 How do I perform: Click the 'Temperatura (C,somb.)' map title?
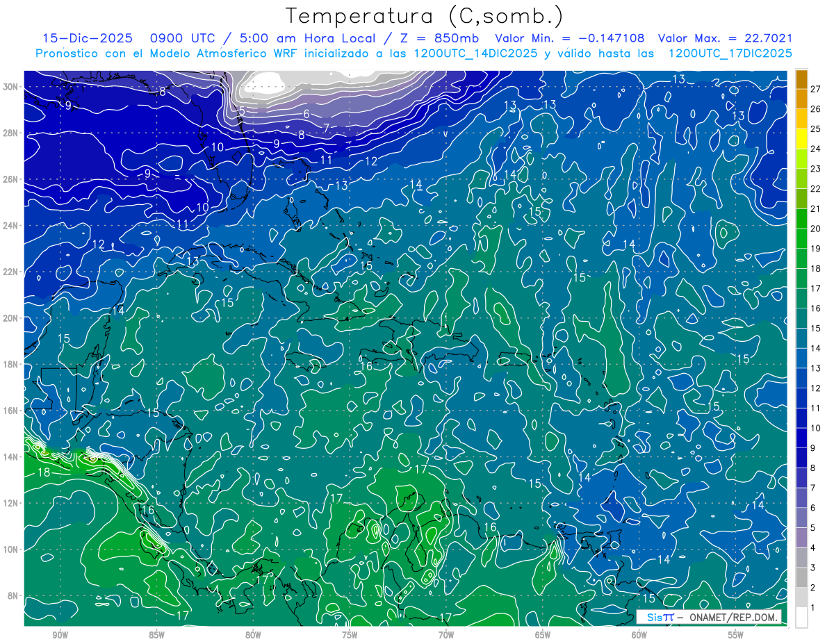pyautogui.click(x=424, y=16)
